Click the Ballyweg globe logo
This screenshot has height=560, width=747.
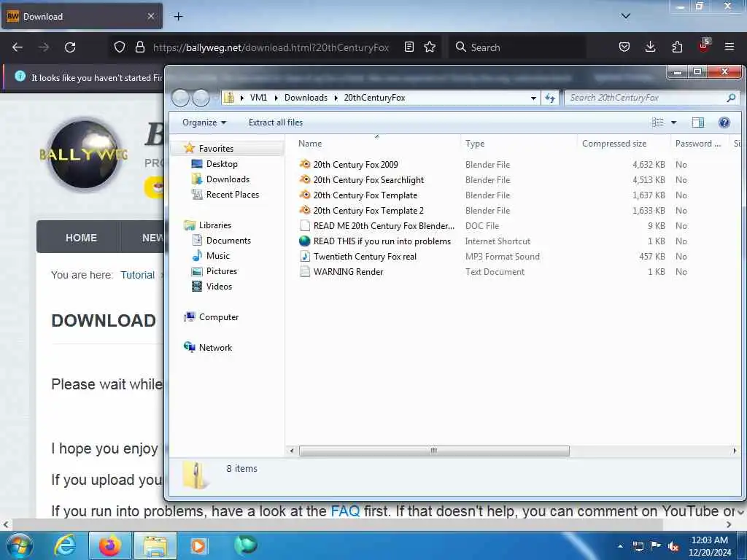pos(84,154)
